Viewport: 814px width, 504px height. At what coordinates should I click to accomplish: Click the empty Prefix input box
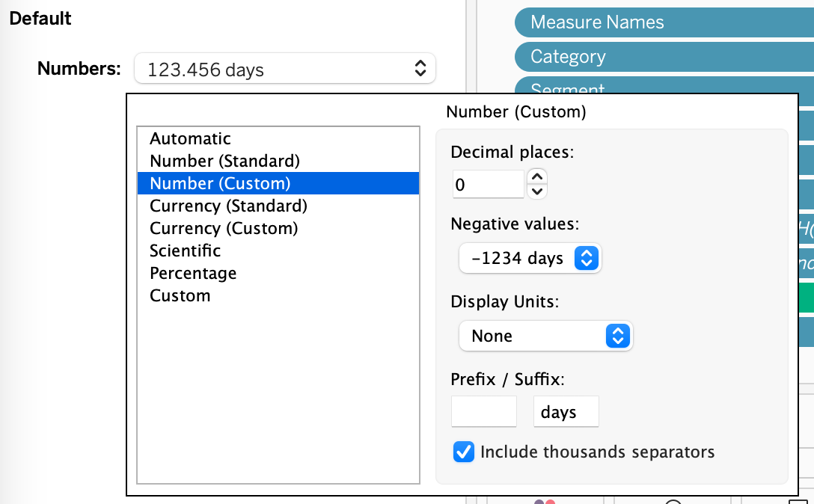pos(483,411)
